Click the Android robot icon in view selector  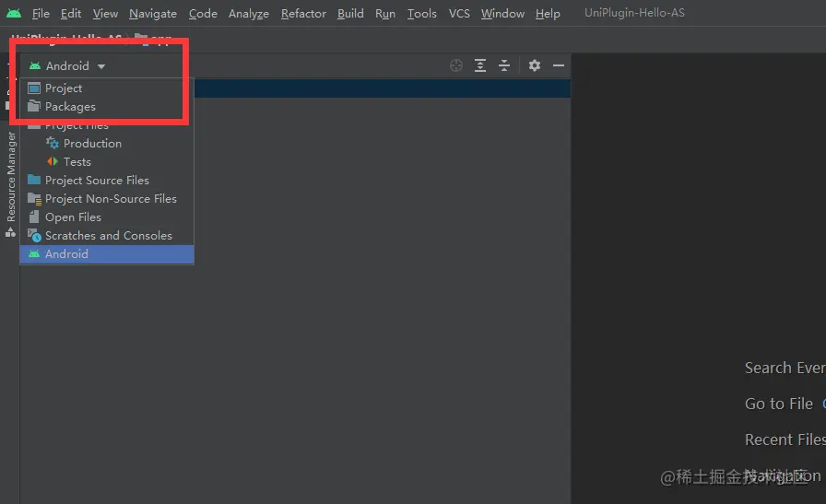click(x=35, y=65)
